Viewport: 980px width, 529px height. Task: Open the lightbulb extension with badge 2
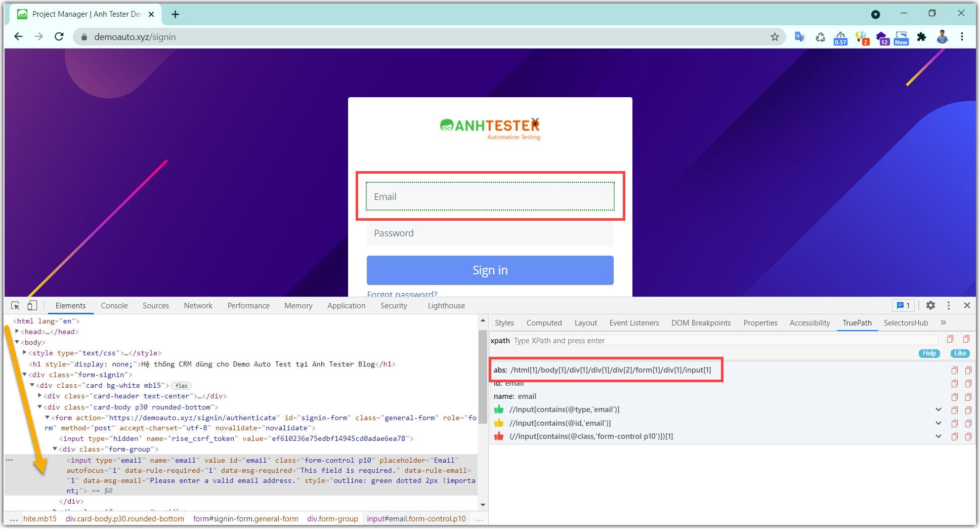tap(862, 38)
